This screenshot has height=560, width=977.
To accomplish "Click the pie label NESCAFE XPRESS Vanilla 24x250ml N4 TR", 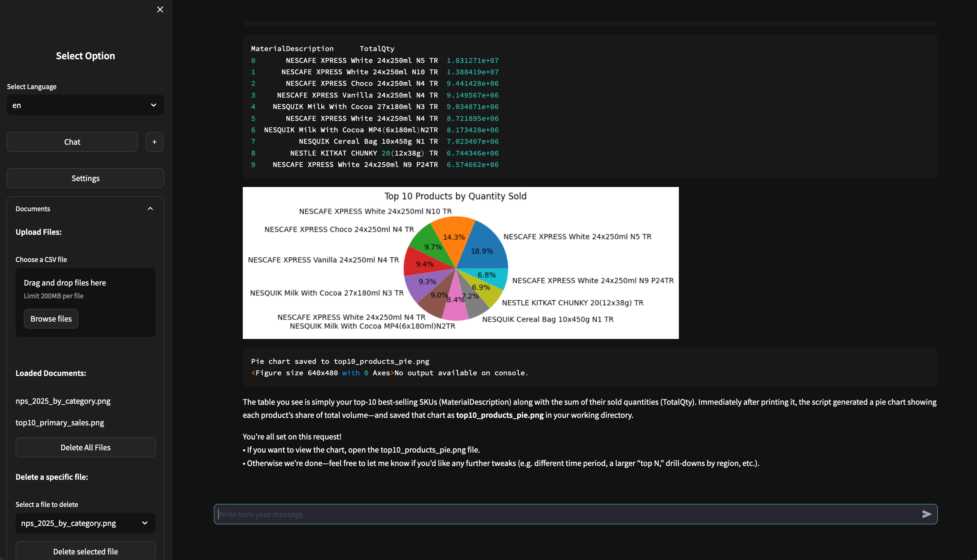I will pos(323,260).
